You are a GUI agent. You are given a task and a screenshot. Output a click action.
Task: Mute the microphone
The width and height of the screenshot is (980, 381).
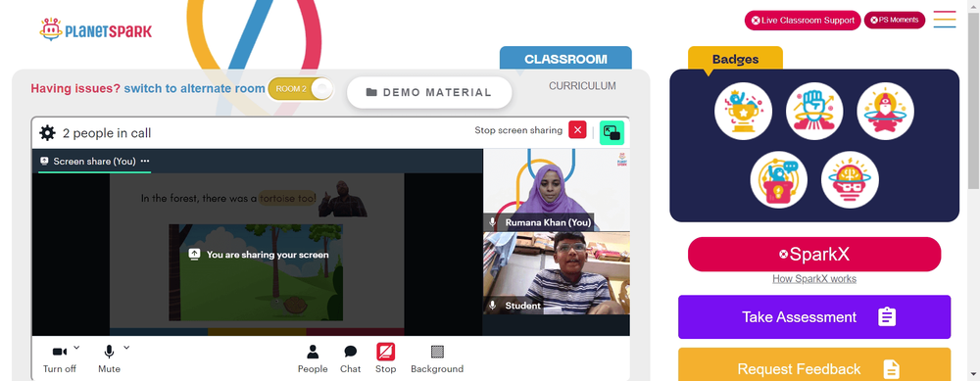109,359
